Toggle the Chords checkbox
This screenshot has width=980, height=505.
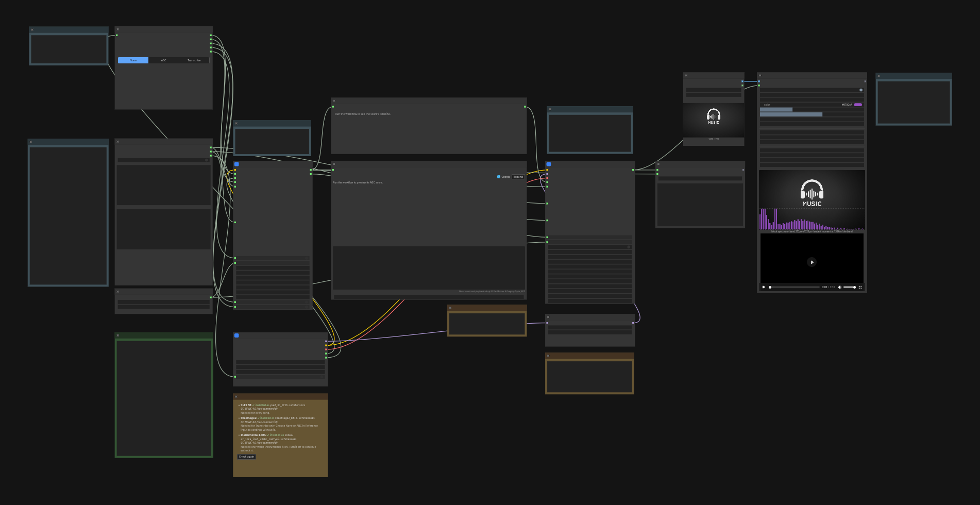tap(499, 177)
